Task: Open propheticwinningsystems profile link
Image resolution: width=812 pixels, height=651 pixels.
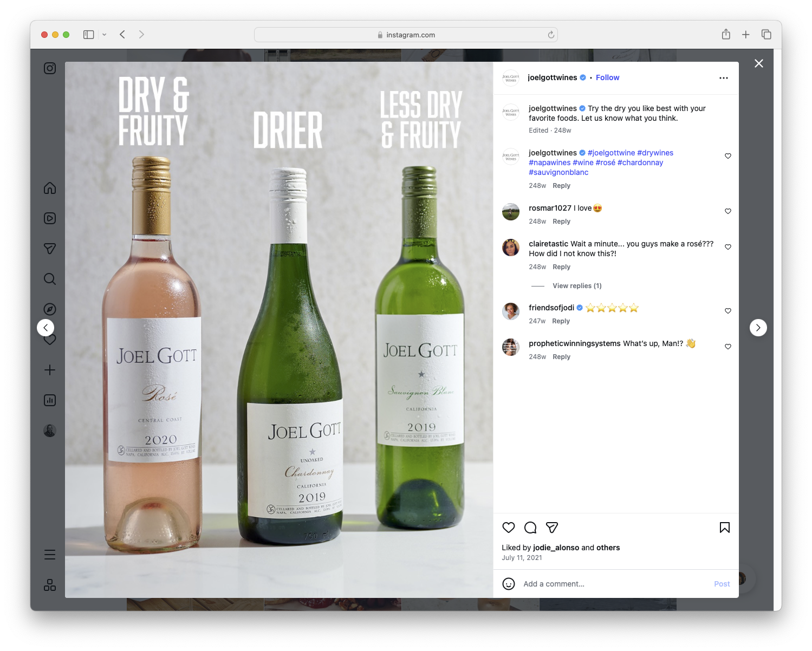Action: point(574,343)
